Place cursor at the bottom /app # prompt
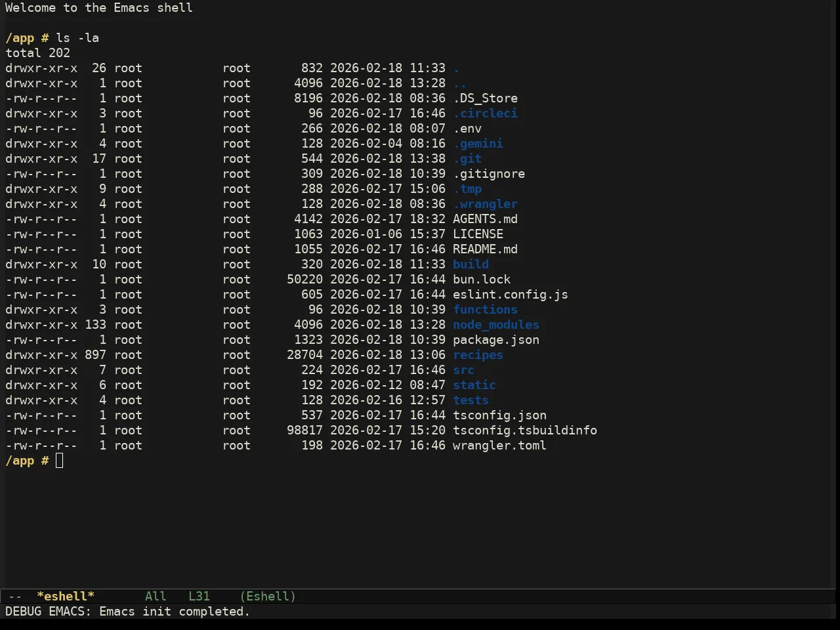 pyautogui.click(x=60, y=461)
